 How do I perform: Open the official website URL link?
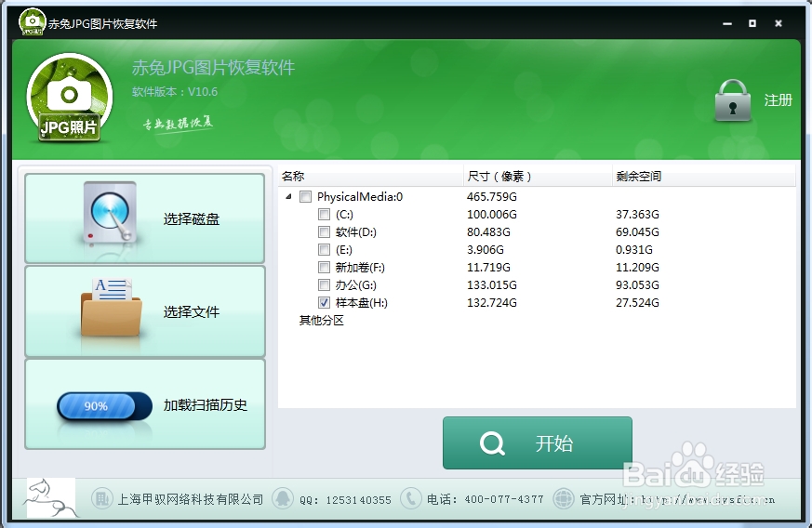[x=708, y=500]
